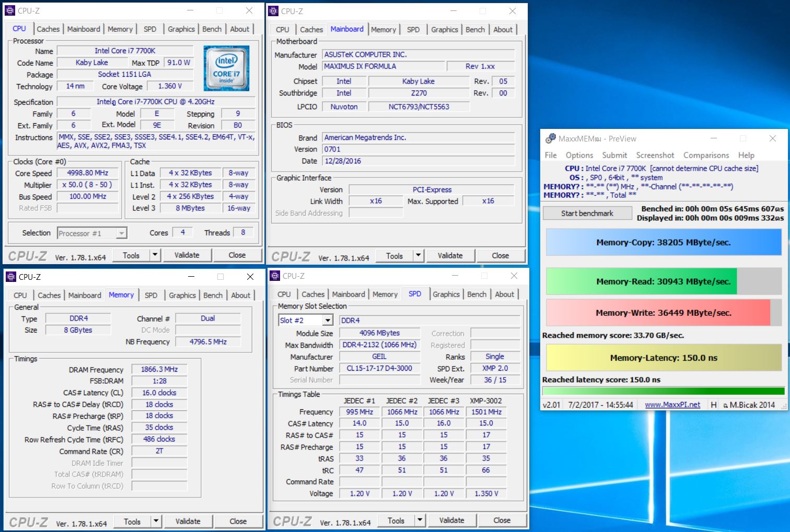Click Close button in SPD window

(x=502, y=520)
